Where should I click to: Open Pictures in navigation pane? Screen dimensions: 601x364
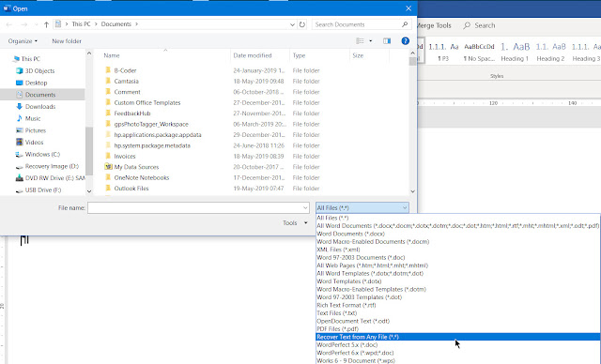[36, 130]
